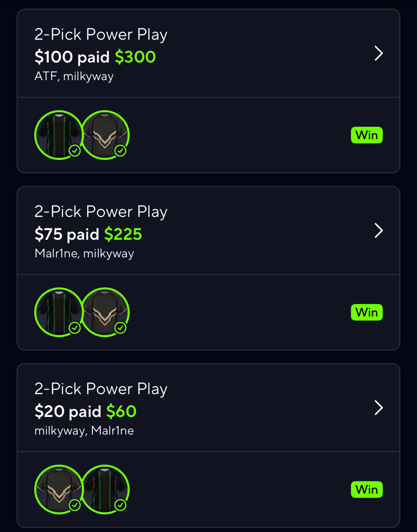
Task: Tap the "milkyway, Malr1ne" players text
Action: point(84,430)
